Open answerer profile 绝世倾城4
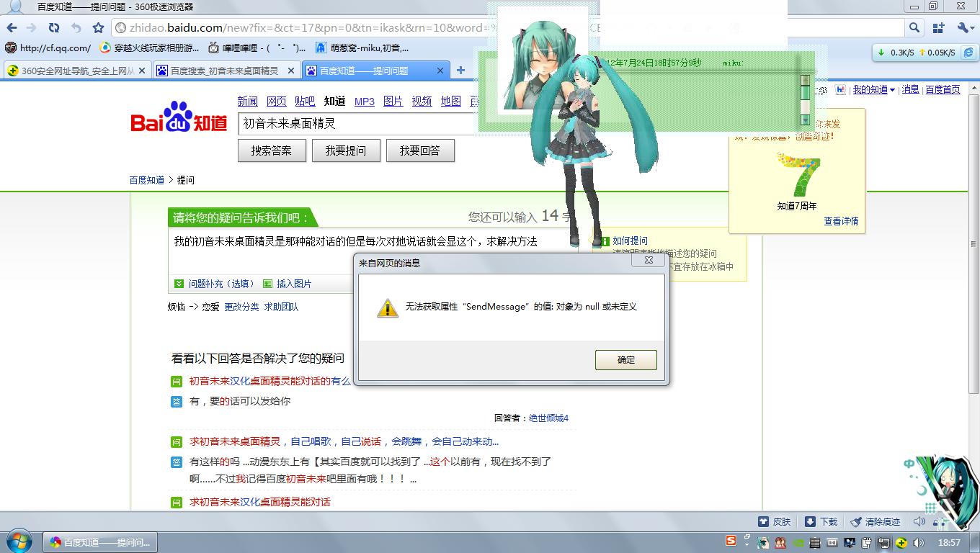The width and height of the screenshot is (980, 553). tap(548, 418)
